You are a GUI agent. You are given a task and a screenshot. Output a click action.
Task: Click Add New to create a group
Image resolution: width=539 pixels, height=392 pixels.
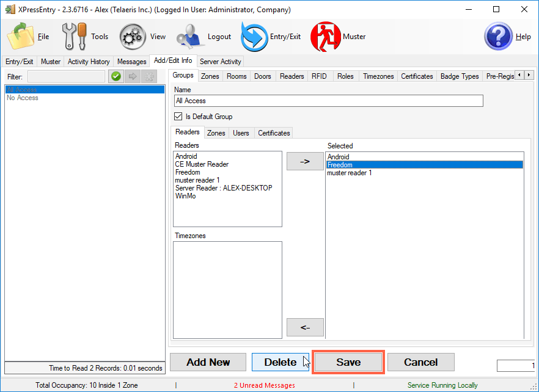pyautogui.click(x=208, y=361)
